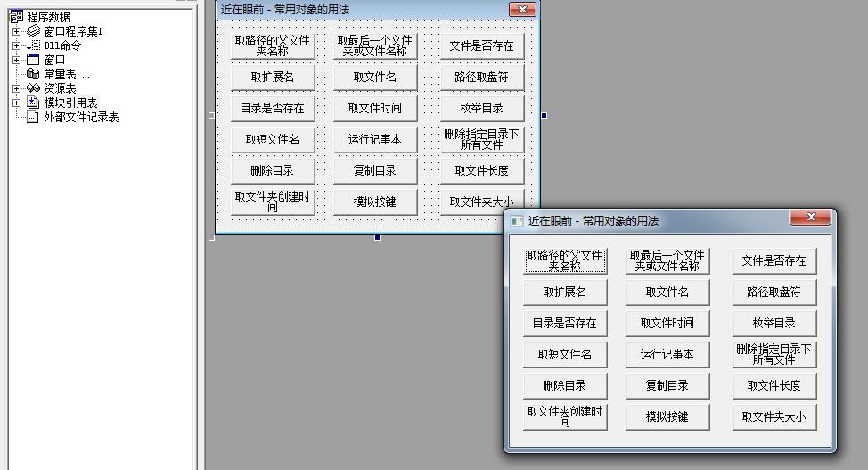Select 路径取盘符 on the designer form
Screen dimensions: 868x470
(481, 77)
